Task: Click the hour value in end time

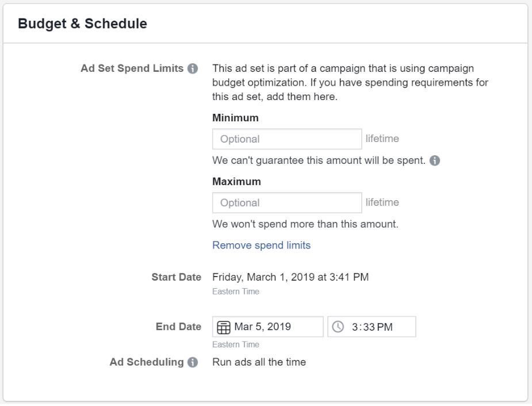Action: click(355, 327)
